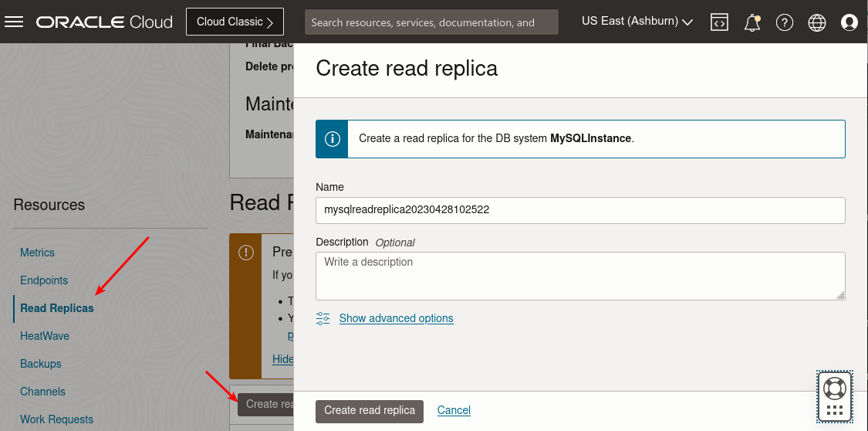Click the Resources heading
This screenshot has width=868, height=431.
click(x=49, y=205)
